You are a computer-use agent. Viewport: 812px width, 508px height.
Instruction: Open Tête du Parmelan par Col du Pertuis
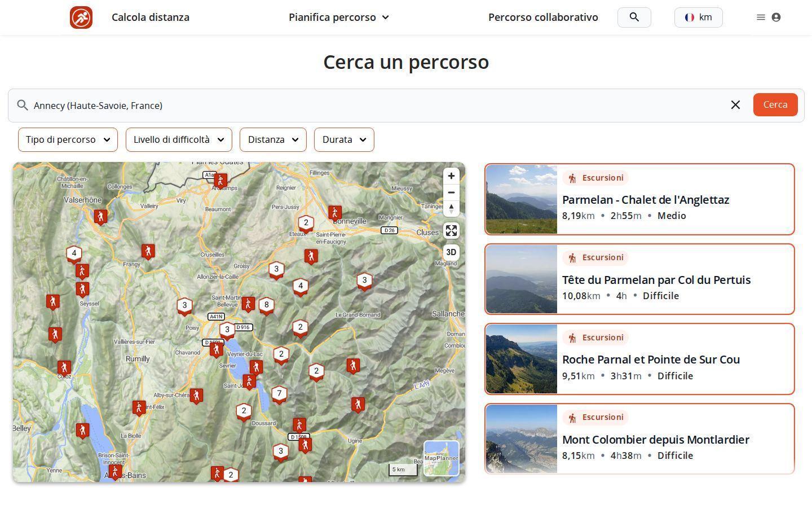point(639,279)
